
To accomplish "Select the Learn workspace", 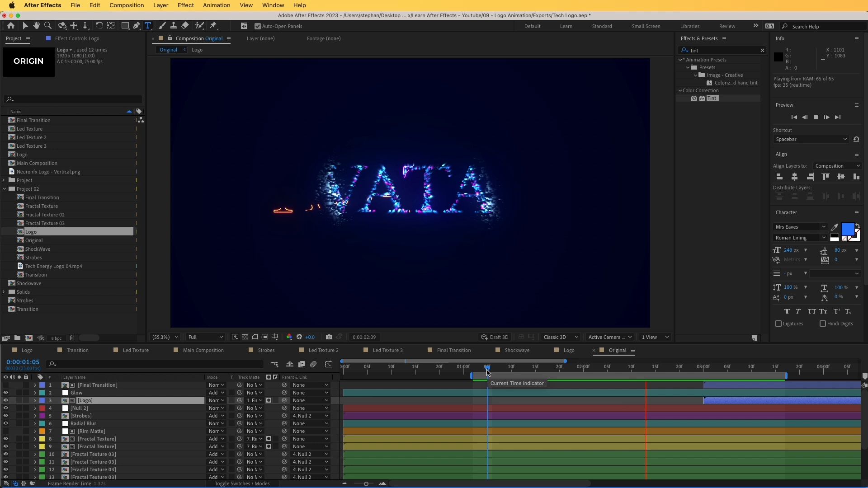I will point(566,26).
